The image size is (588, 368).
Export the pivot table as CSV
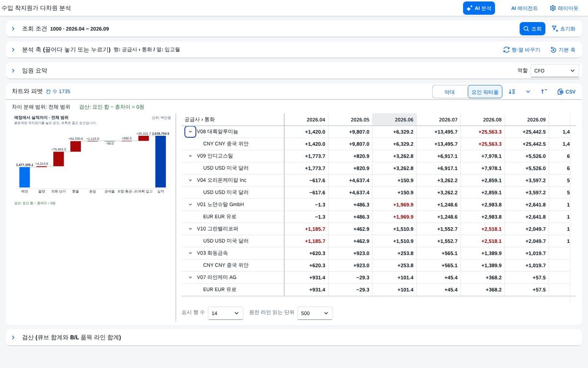(566, 92)
